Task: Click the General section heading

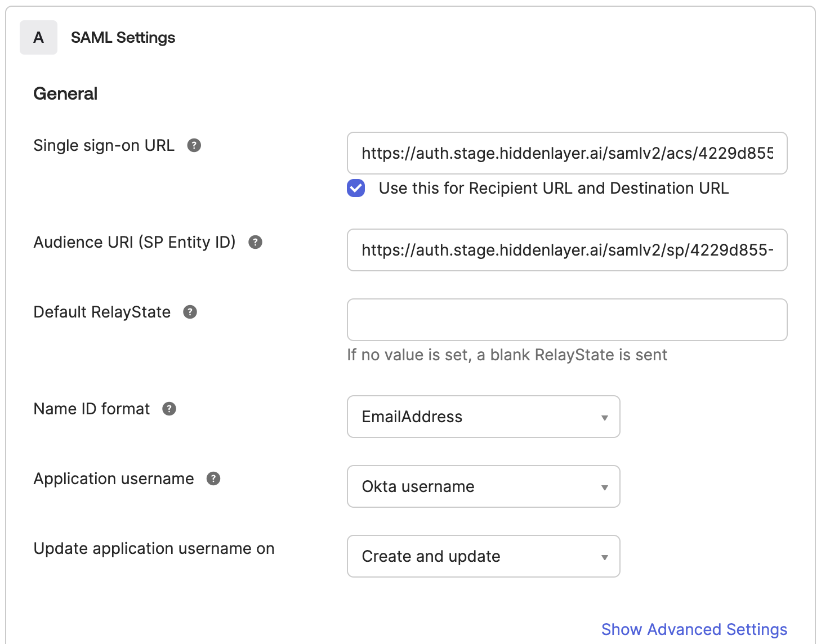Action: coord(65,93)
